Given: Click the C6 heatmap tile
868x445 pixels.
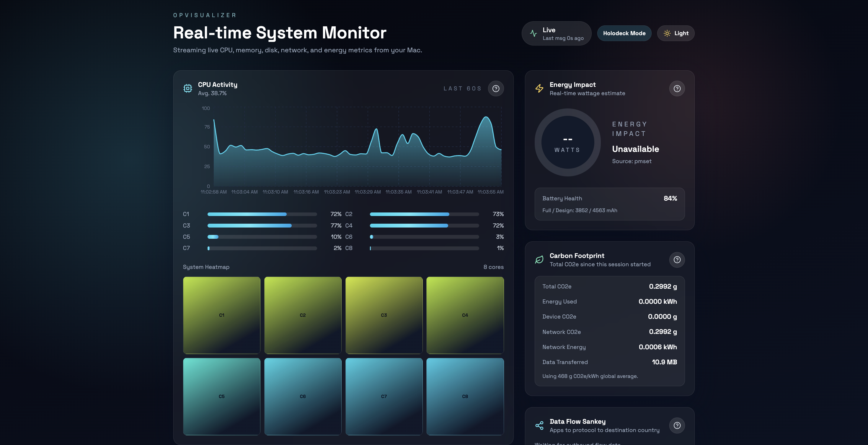Looking at the screenshot, I should pos(303,397).
